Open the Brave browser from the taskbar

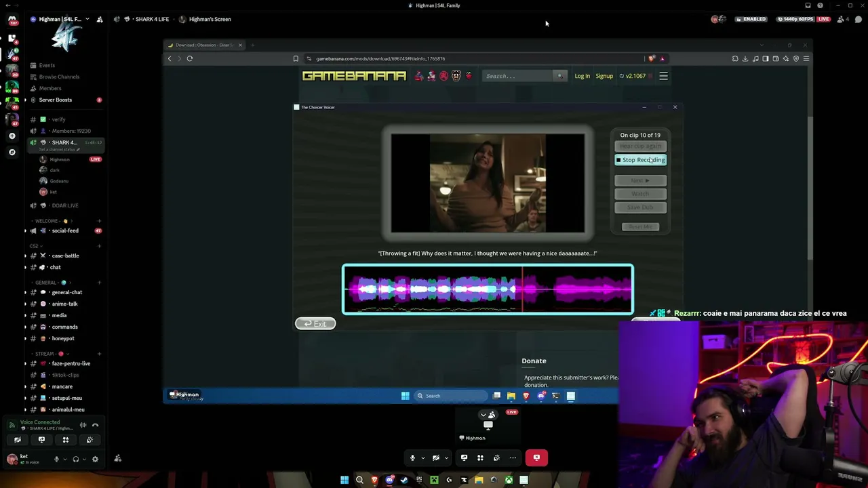374,480
